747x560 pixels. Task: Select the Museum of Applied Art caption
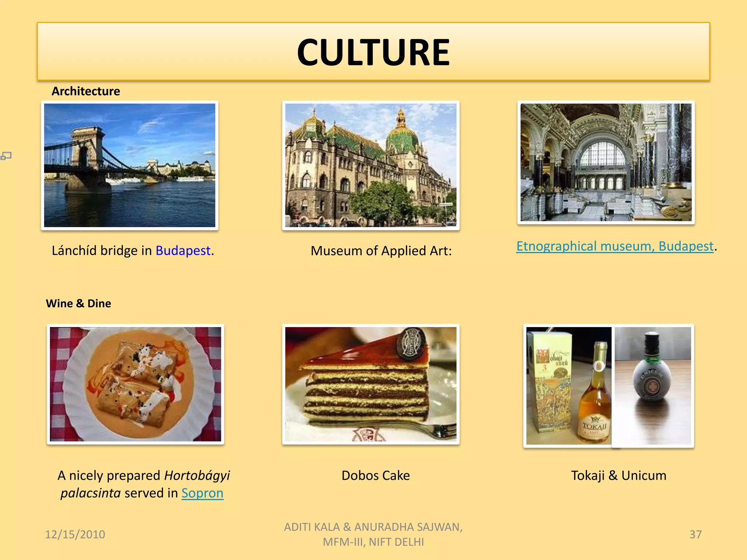pos(381,251)
